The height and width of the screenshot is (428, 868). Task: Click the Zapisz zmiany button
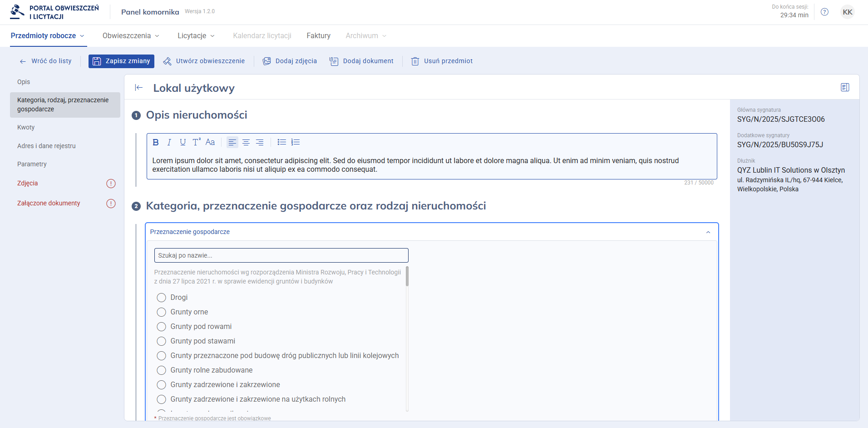pos(122,61)
